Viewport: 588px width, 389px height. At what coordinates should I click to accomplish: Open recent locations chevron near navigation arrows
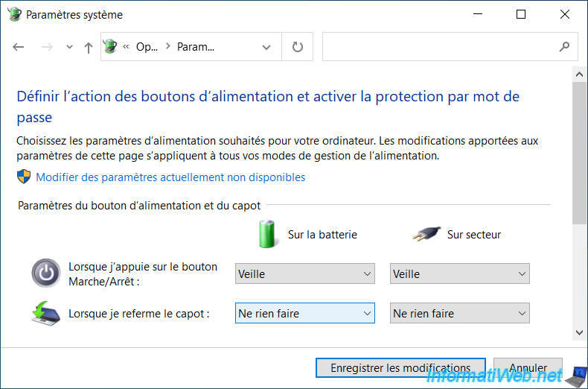69,47
